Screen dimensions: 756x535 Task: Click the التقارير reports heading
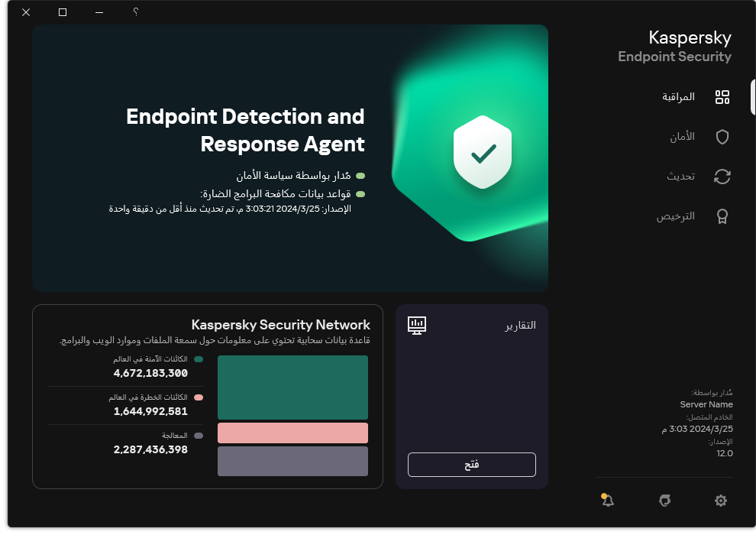[520, 326]
